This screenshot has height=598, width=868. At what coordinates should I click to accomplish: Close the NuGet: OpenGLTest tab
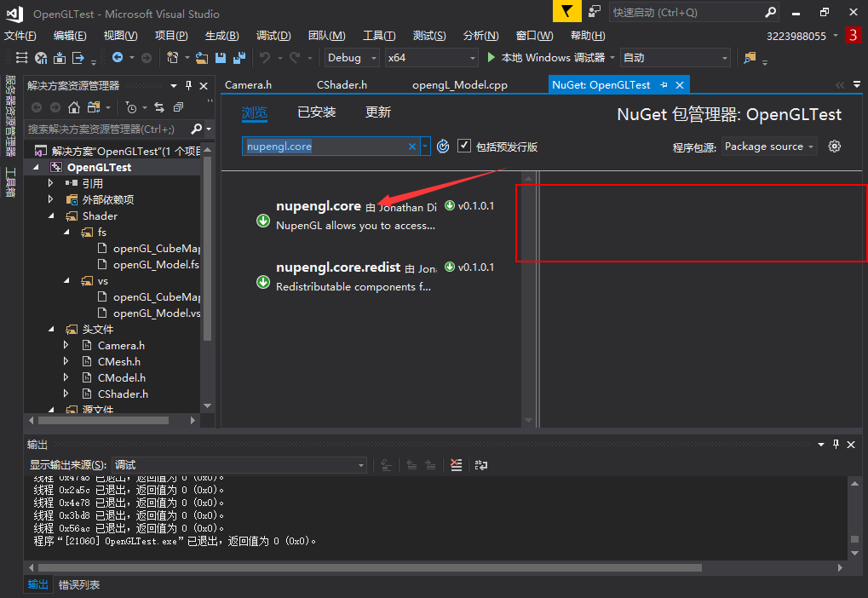680,84
